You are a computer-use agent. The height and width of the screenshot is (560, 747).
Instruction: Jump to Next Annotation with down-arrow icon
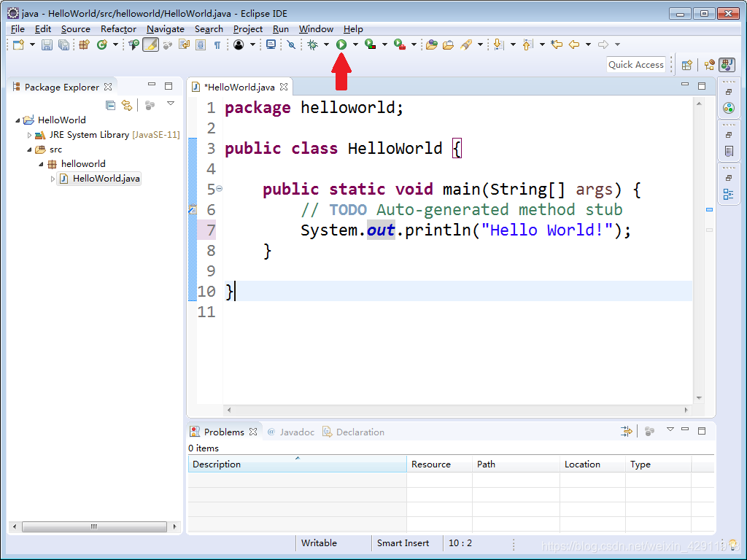[x=498, y=44]
